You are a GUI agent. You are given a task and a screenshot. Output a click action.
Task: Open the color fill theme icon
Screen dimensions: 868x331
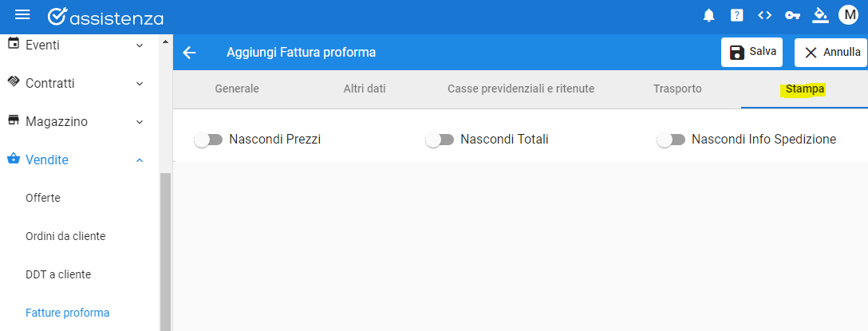820,15
